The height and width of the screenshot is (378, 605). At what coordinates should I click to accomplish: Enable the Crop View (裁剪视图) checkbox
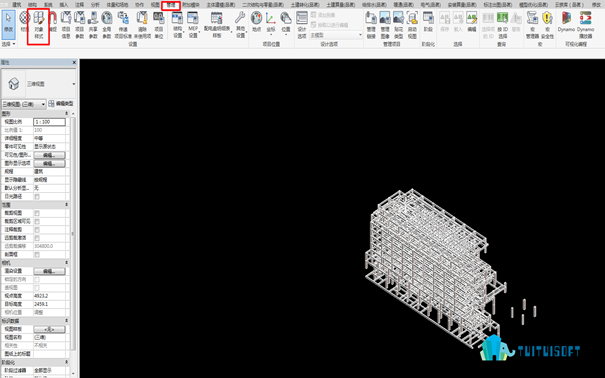coord(37,213)
